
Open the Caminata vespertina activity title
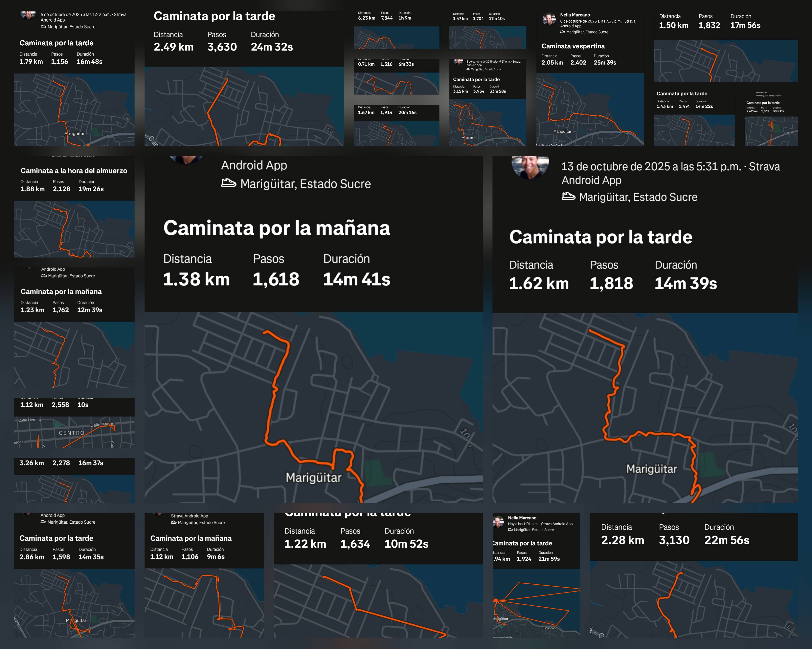point(573,46)
